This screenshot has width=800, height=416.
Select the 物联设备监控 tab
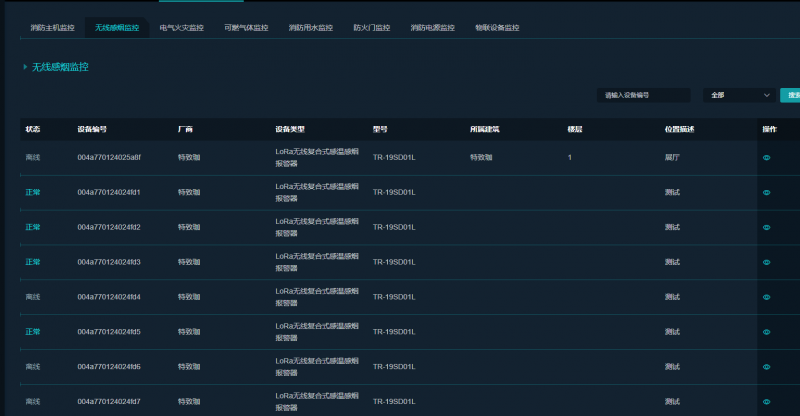tap(497, 28)
